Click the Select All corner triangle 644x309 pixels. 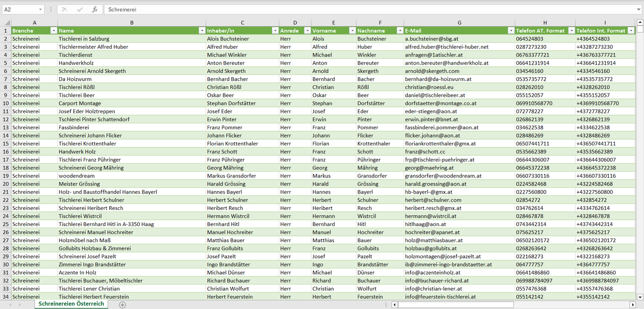(7, 22)
